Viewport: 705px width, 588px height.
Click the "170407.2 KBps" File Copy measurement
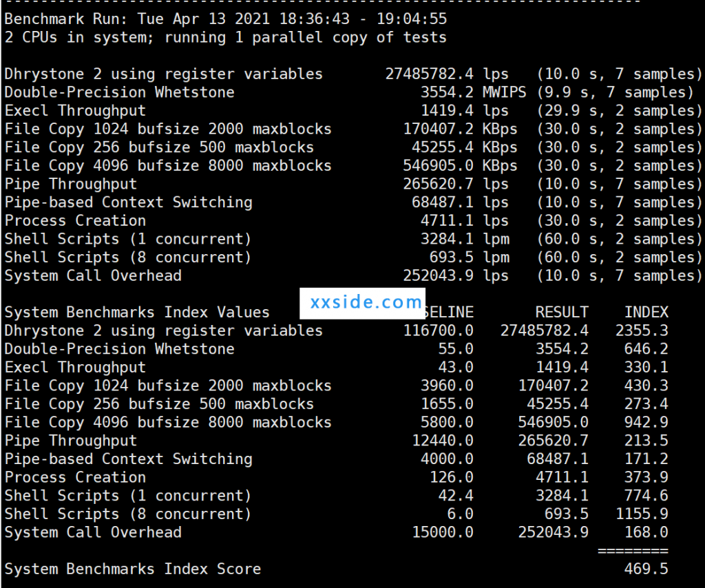click(461, 129)
